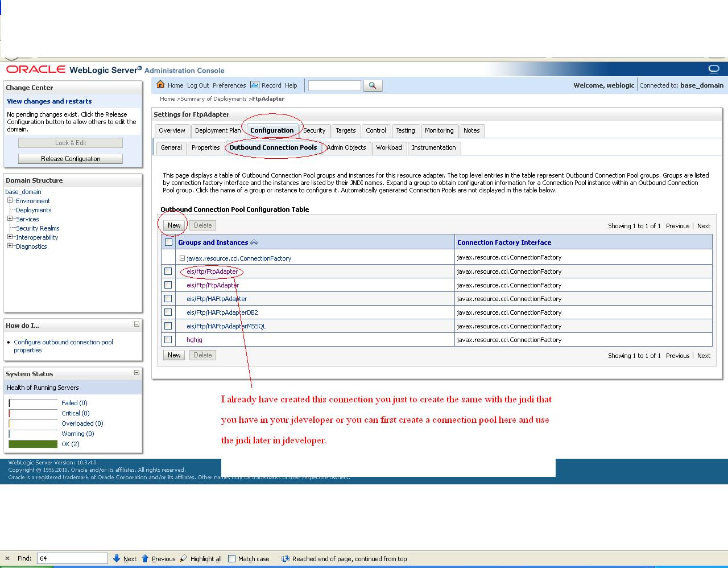Switch to the Monitoring tab
This screenshot has height=568, width=728.
(439, 130)
